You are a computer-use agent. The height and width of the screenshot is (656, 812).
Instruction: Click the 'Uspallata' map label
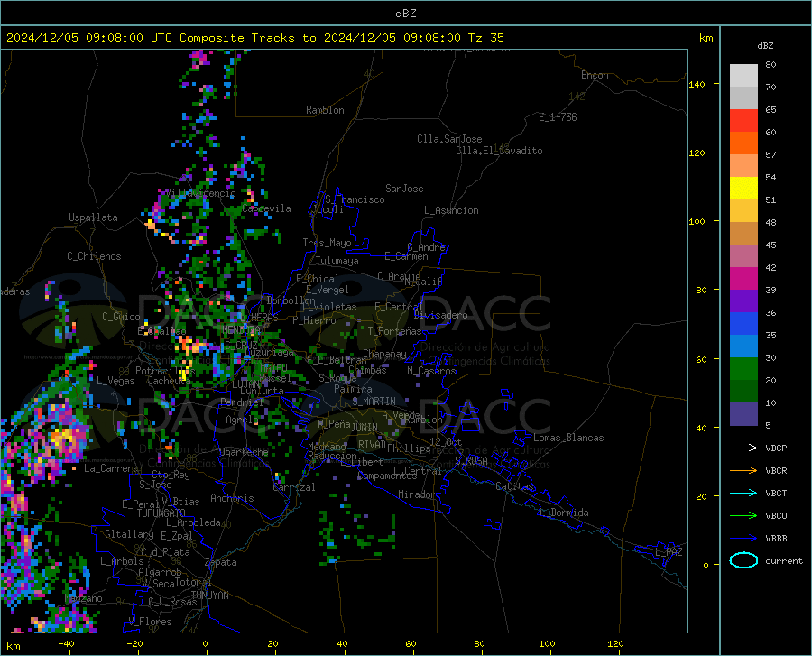pyautogui.click(x=93, y=217)
